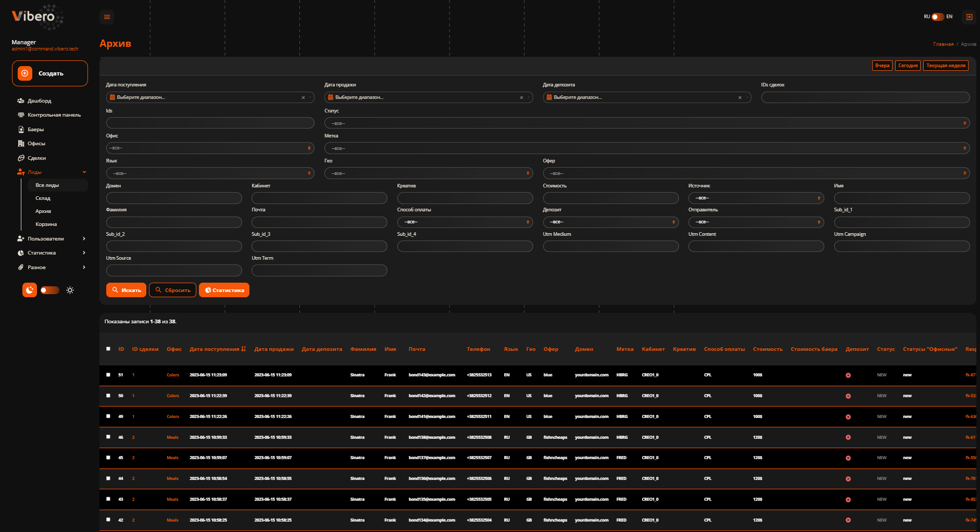Image resolution: width=980 pixels, height=532 pixels.
Task: Expand Разное sidebar section
Action: pyautogui.click(x=51, y=267)
